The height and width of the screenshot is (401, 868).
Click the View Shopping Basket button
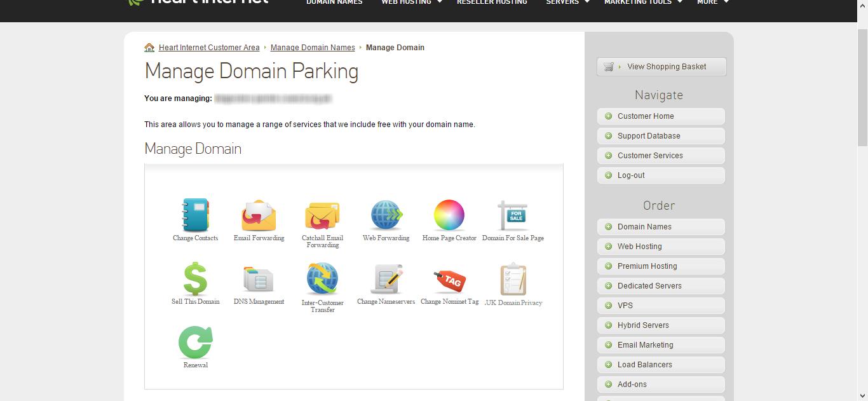pos(661,67)
